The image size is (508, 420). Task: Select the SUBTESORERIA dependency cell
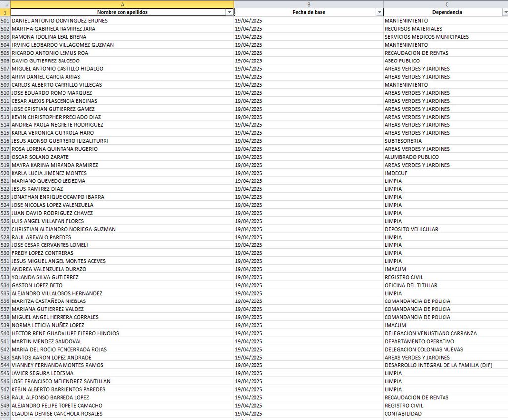tap(446, 141)
